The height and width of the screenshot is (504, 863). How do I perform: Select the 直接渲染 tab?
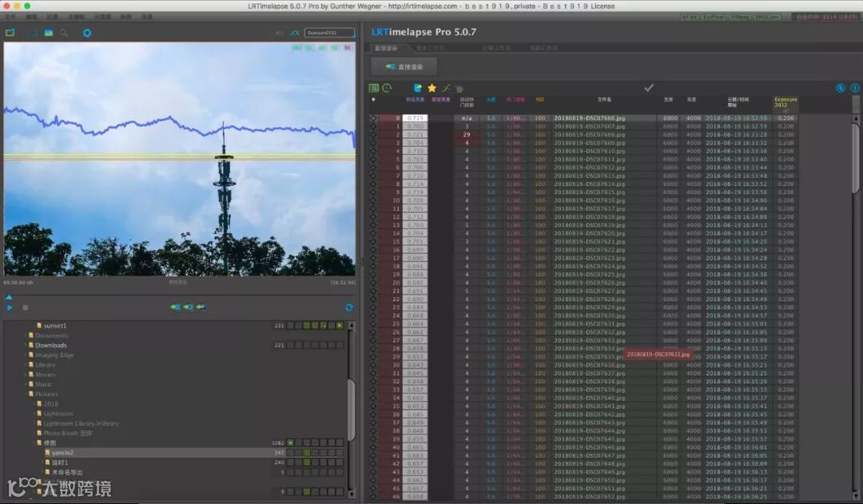pos(386,48)
